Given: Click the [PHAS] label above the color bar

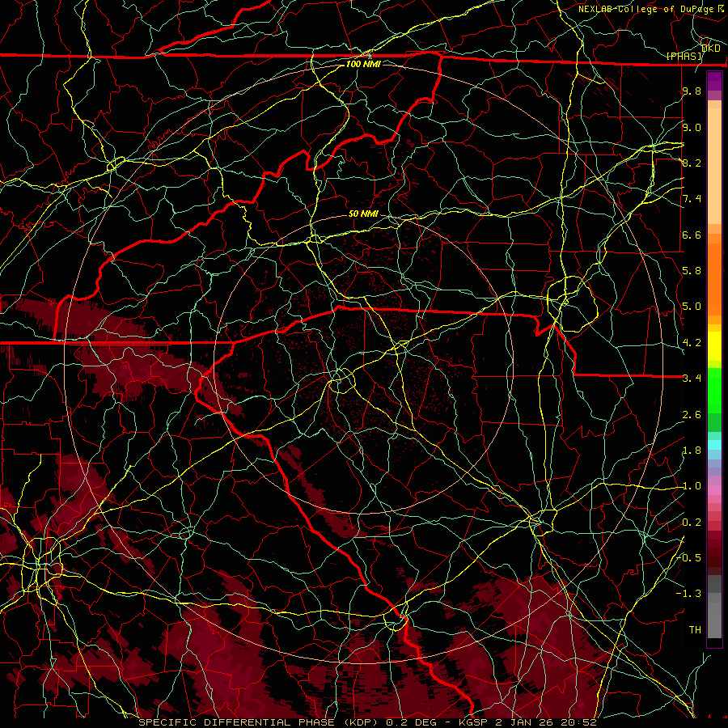Looking at the screenshot, I should (684, 56).
